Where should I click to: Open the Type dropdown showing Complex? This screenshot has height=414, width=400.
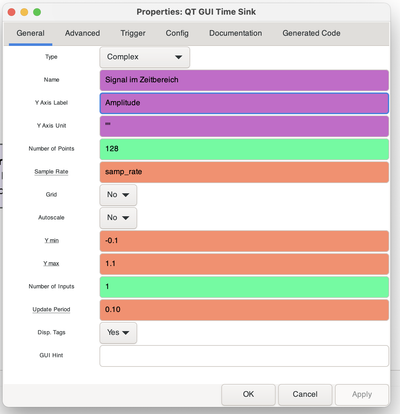145,57
